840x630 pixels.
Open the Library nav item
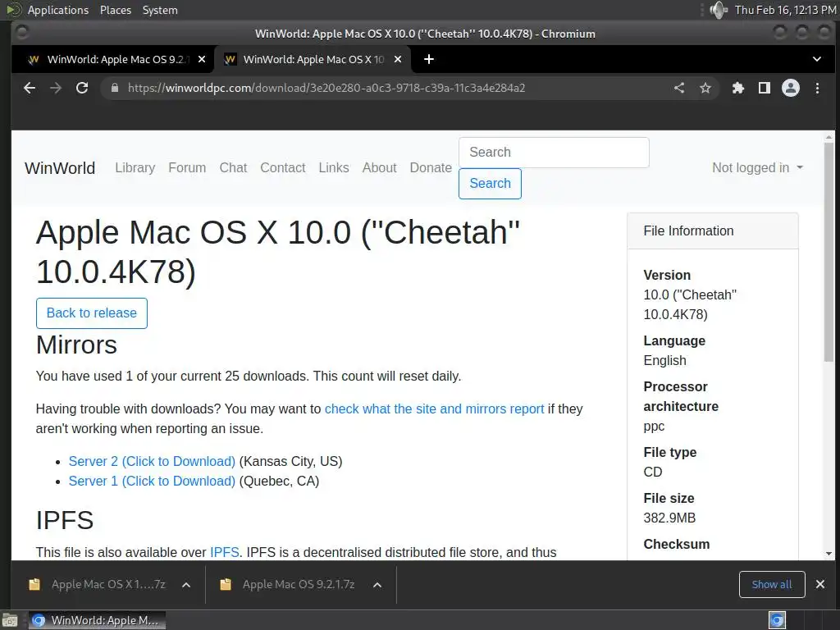135,167
